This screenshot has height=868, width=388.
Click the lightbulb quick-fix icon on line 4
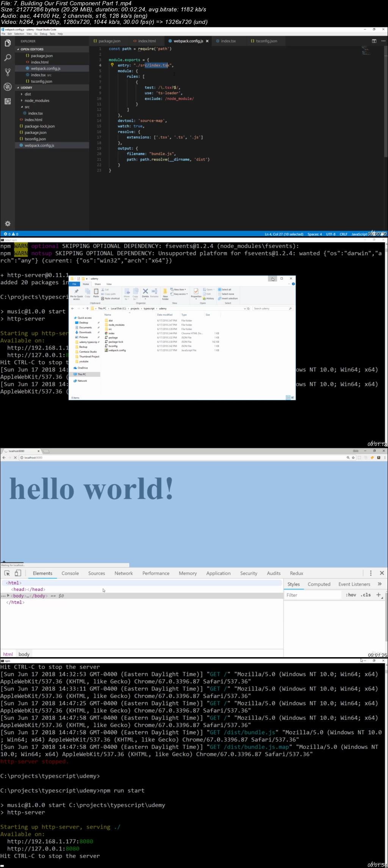pyautogui.click(x=112, y=65)
